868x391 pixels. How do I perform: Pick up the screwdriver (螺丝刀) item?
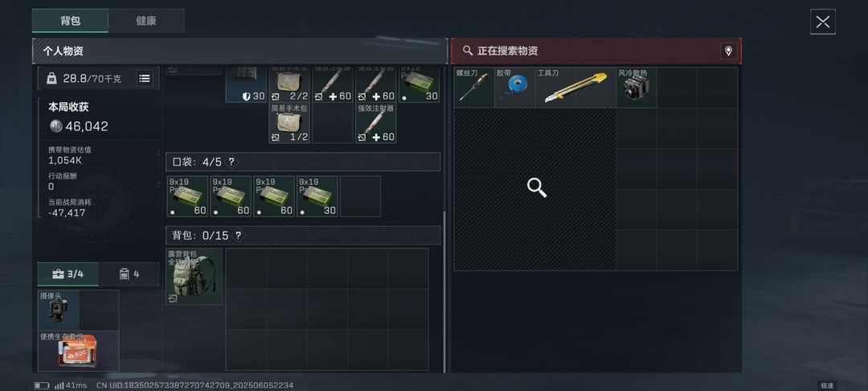pos(474,87)
